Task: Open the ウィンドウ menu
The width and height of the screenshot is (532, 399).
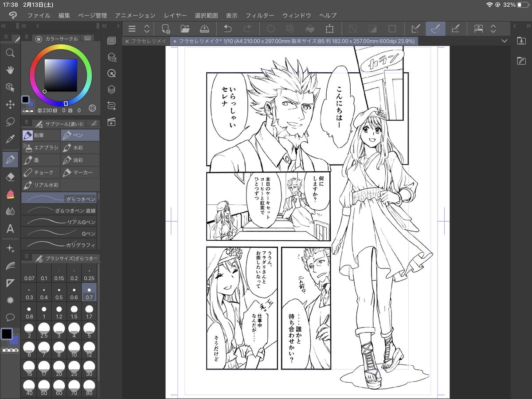Action: [x=297, y=15]
